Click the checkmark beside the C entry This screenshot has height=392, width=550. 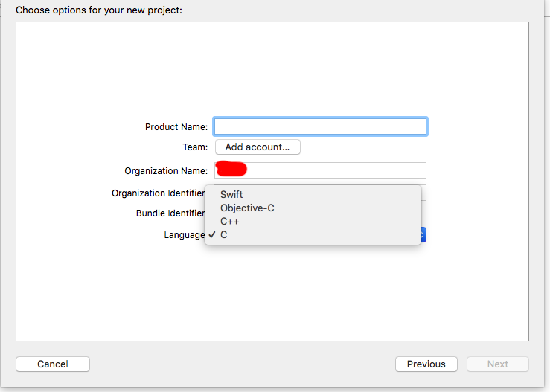[x=212, y=234]
